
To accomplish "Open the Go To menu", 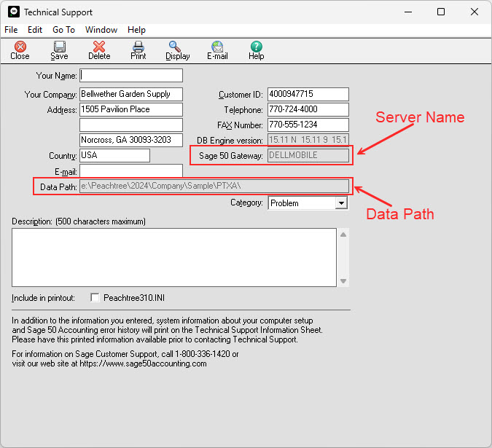I will click(63, 30).
